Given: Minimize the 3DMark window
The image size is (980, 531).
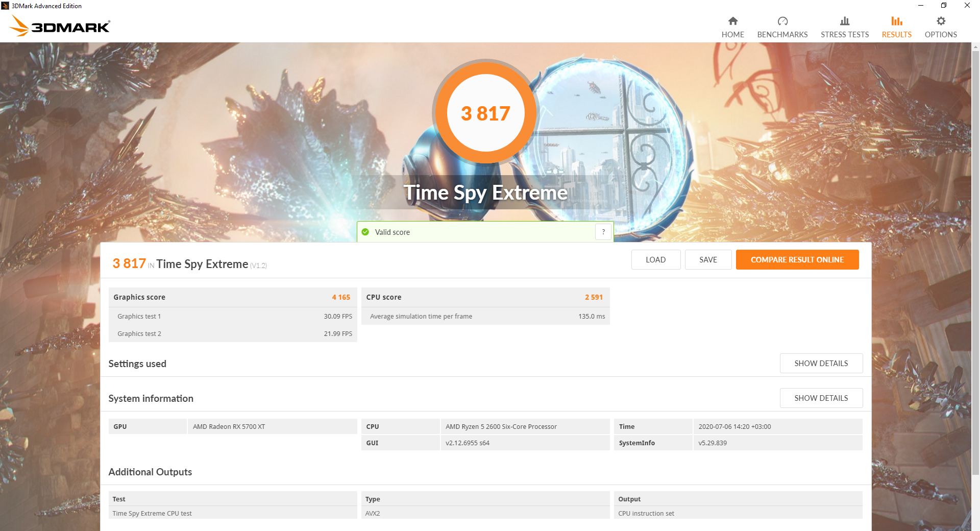Looking at the screenshot, I should tap(921, 6).
